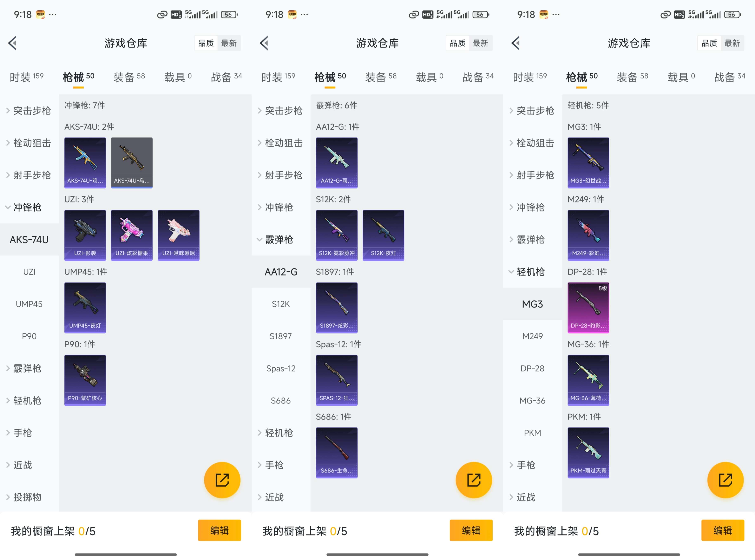755x560 pixels.
Task: Tap the S686-生命 shotgun skin icon
Action: pyautogui.click(x=337, y=453)
